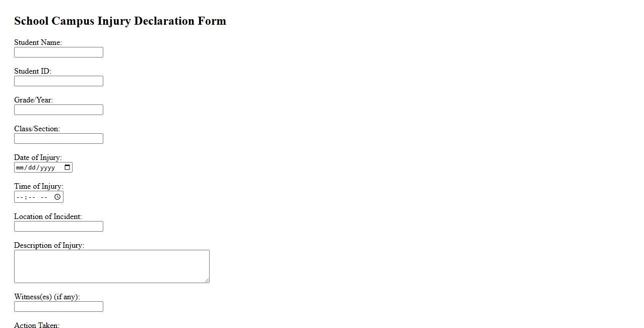
Task: Select the AM/PM segment of Time of Injury
Action: [44, 197]
